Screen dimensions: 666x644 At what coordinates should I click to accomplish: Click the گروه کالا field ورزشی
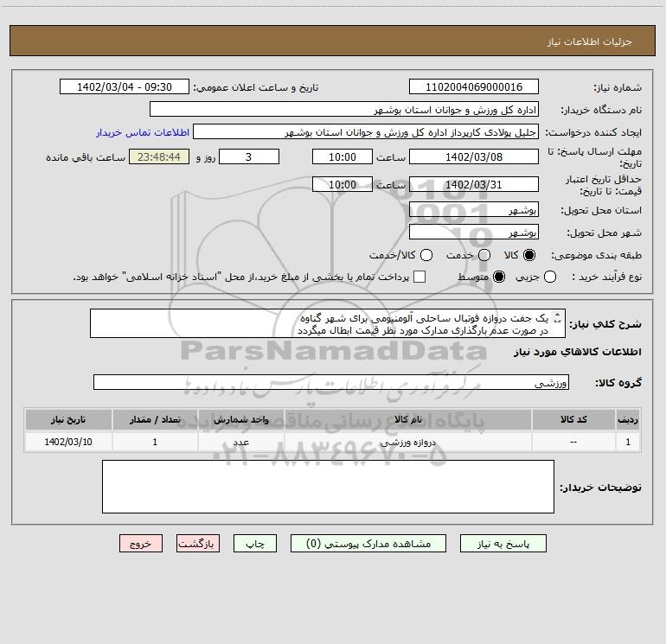point(331,382)
